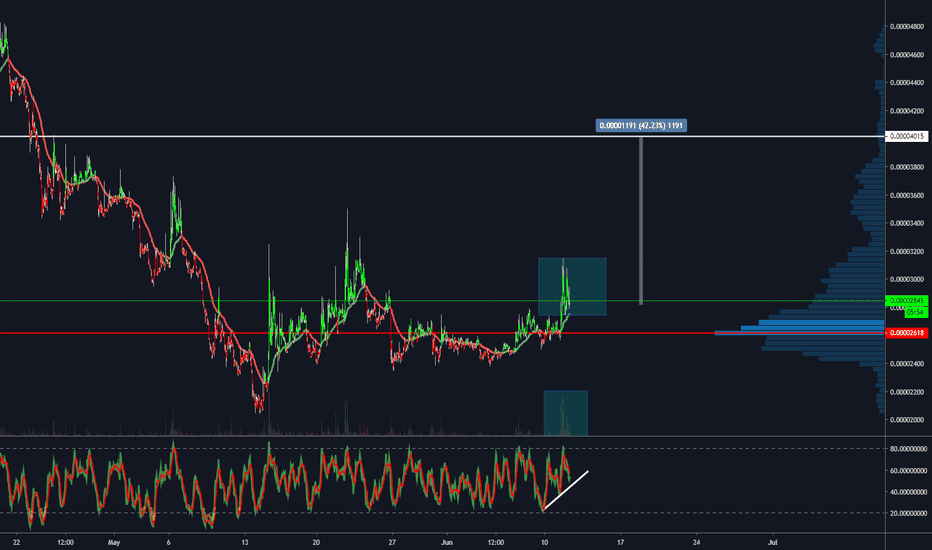Click the Jun label on time axis

(x=447, y=542)
